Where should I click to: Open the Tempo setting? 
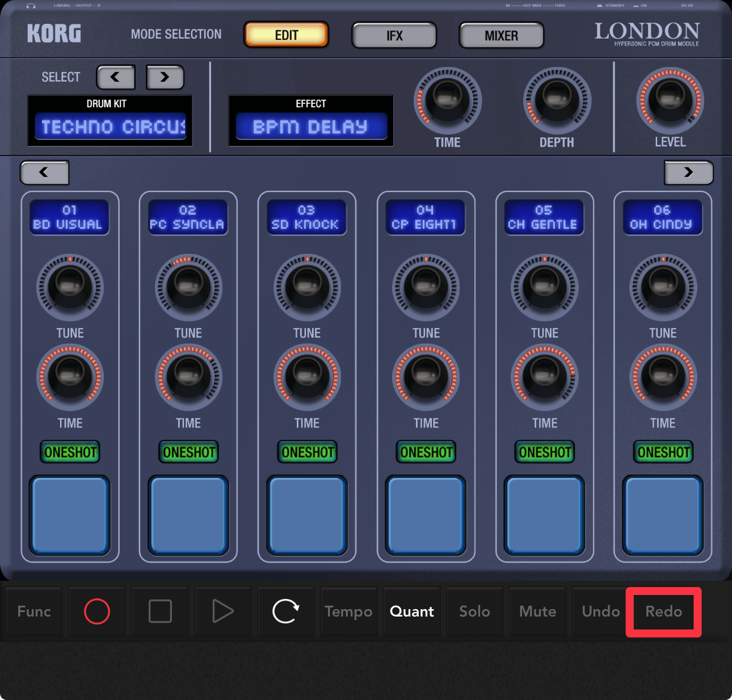tap(348, 611)
